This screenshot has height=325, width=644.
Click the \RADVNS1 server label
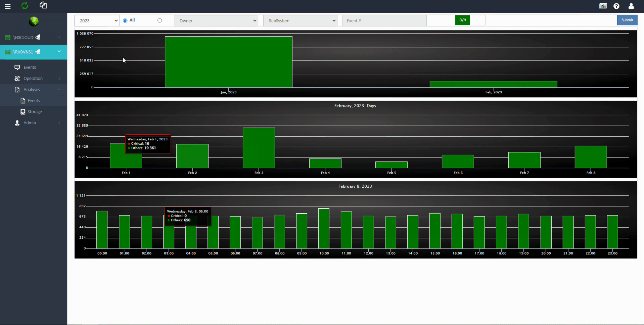23,52
